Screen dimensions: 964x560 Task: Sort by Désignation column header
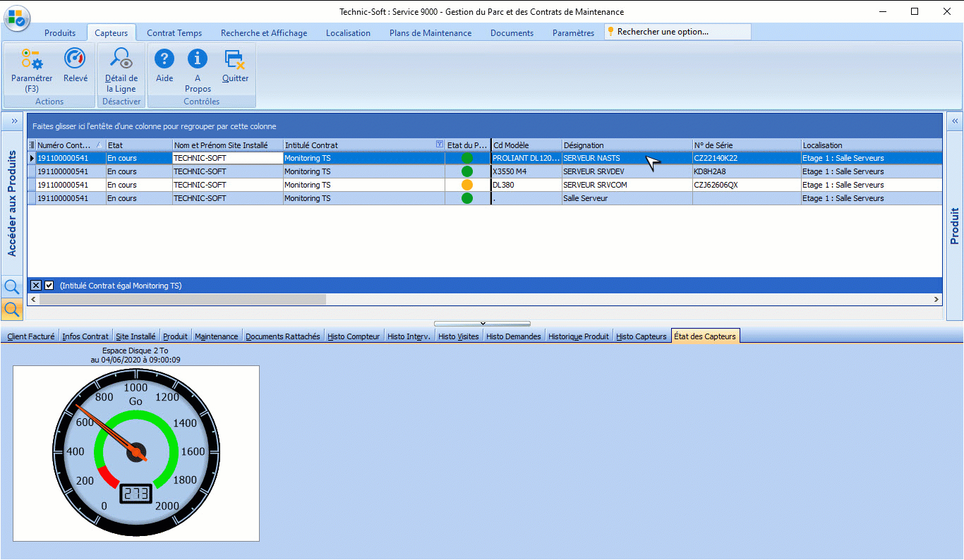(x=627, y=145)
